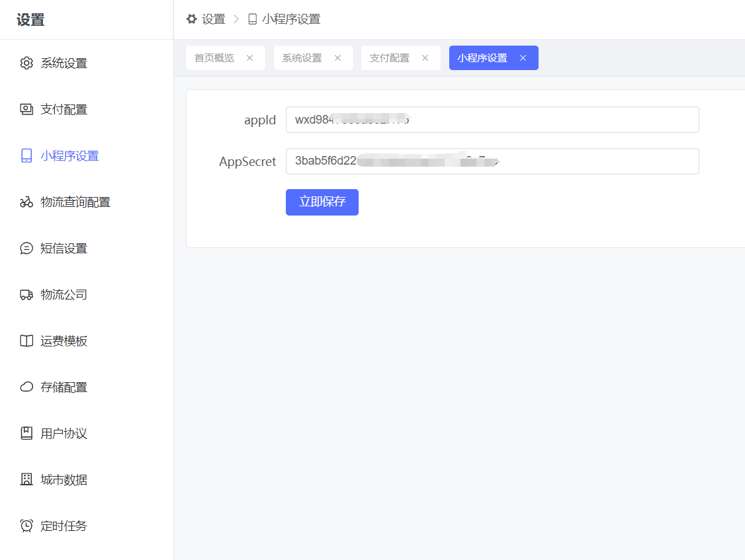Open 城市数据 in the sidebar menu
Viewport: 745px width, 560px height.
pos(87,479)
